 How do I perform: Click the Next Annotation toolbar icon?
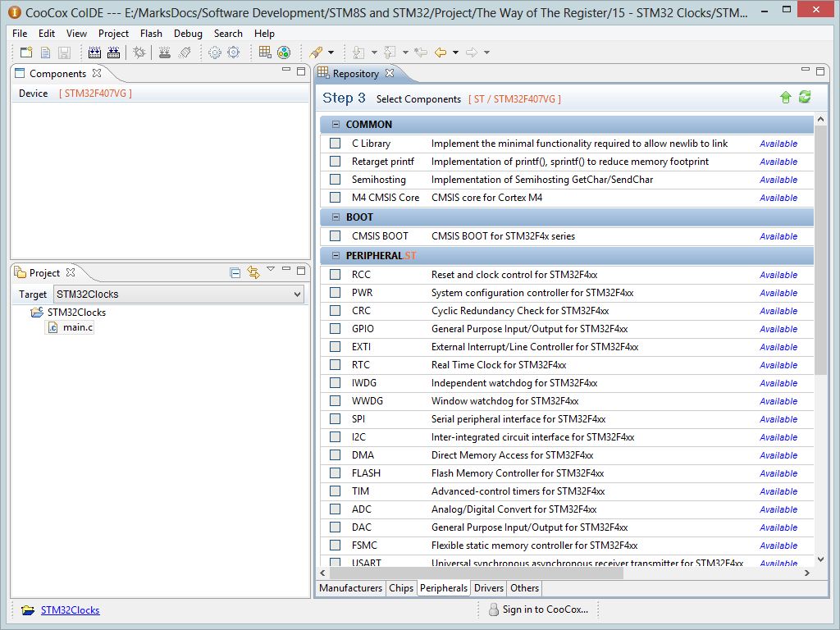coord(358,52)
